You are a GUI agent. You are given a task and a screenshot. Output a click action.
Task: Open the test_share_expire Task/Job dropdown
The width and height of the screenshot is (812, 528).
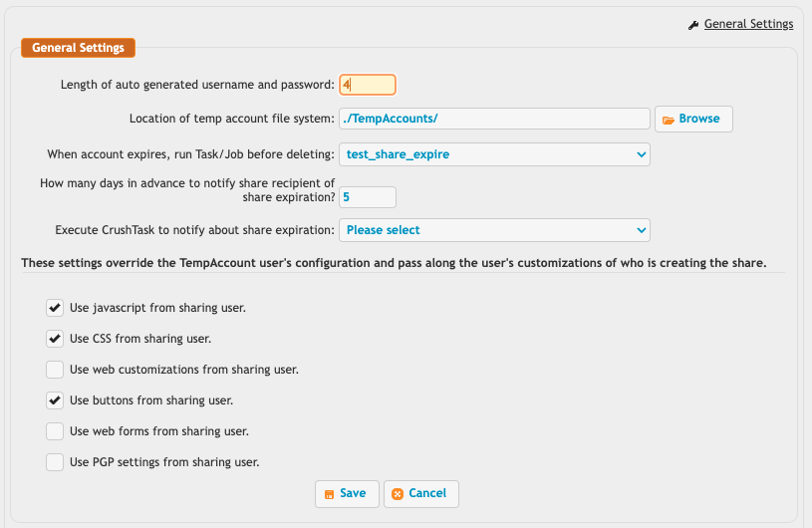pyautogui.click(x=494, y=154)
